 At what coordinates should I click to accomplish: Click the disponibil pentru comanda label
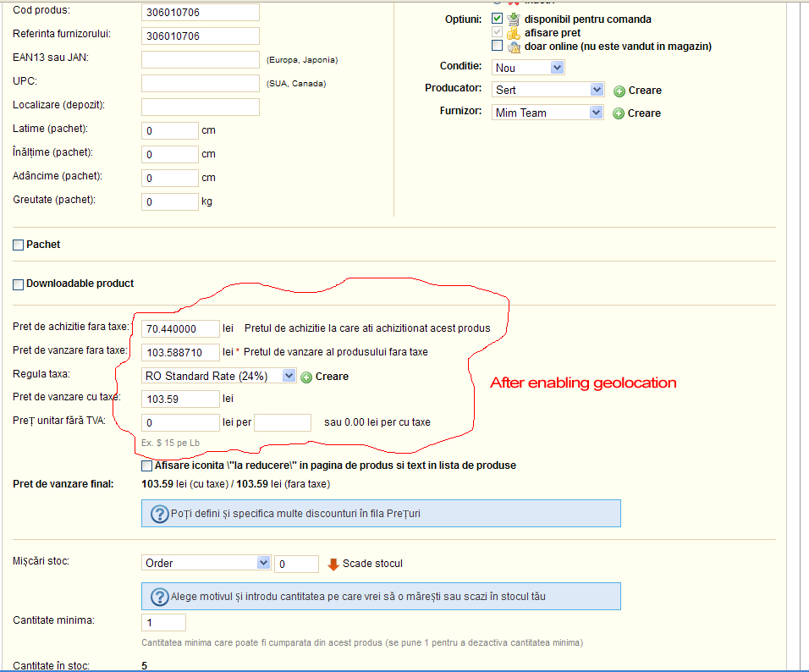(587, 19)
